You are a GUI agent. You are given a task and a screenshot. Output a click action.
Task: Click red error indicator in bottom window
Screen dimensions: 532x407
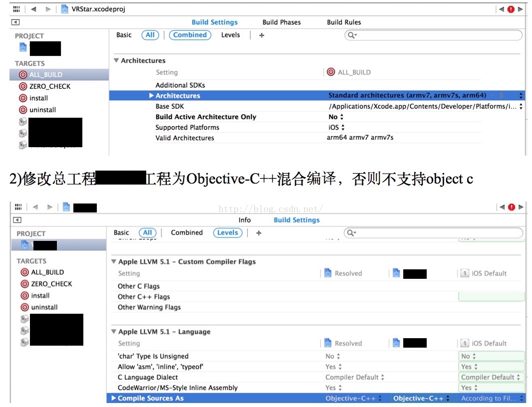coord(512,207)
